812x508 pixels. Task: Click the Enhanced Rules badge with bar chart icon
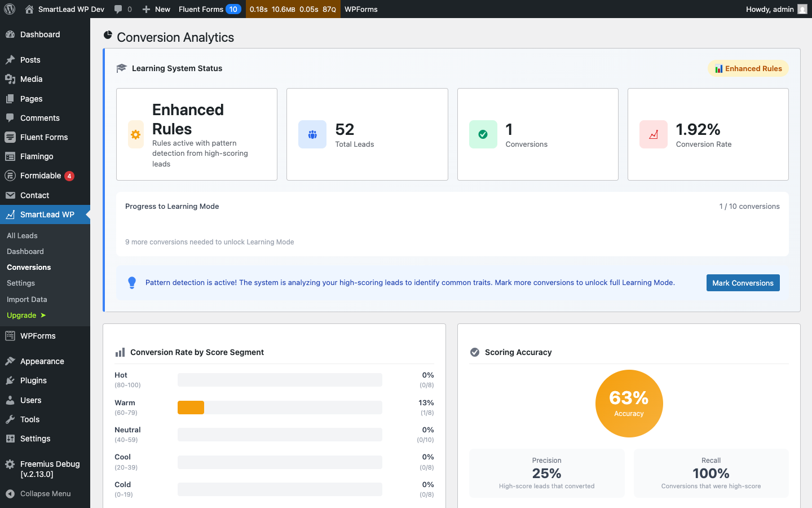pos(748,68)
